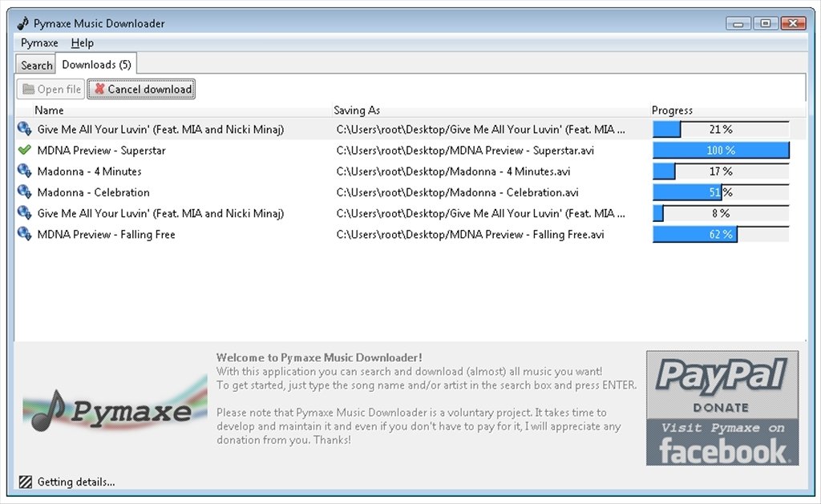Click download icon beside Madonna - Celebration
The height and width of the screenshot is (504, 821).
[24, 192]
